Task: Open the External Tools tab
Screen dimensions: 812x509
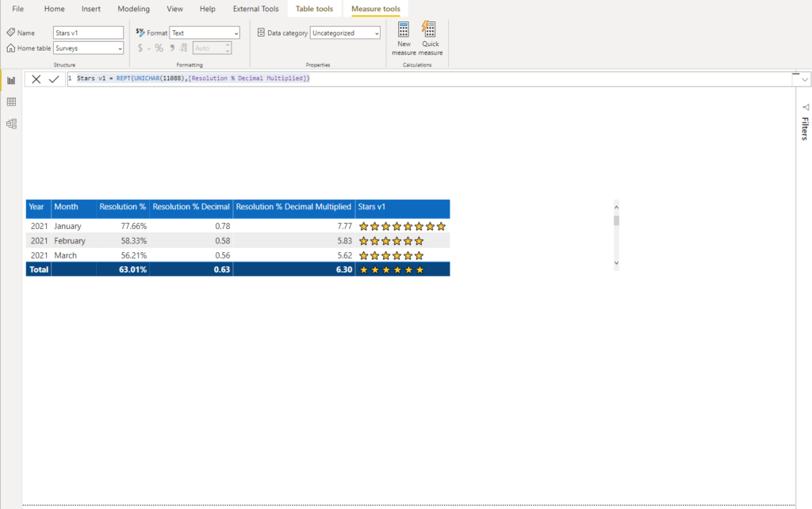Action: point(256,9)
